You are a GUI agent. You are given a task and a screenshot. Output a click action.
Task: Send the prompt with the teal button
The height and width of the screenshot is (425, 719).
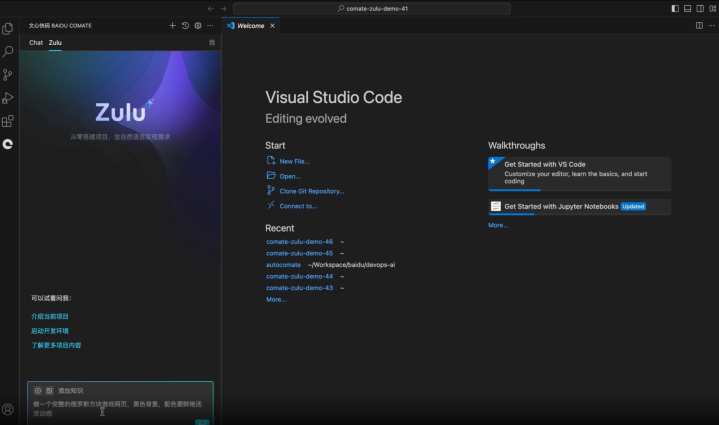202,422
